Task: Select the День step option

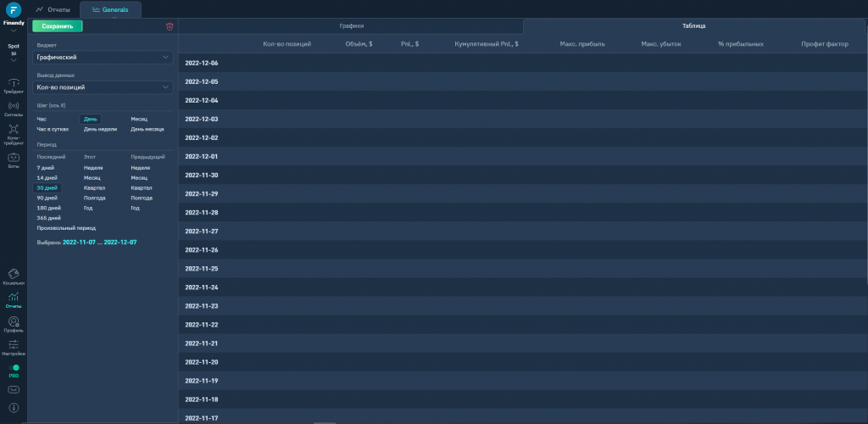Action: point(90,119)
